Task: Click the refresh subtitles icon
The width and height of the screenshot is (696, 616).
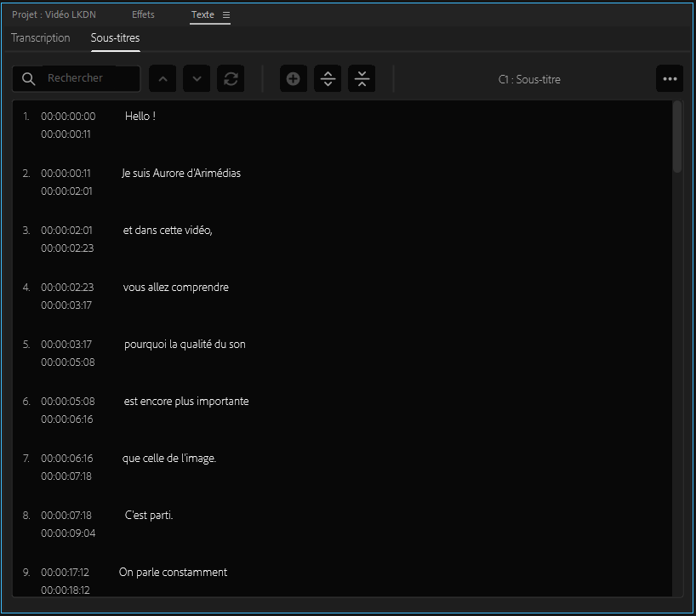Action: (231, 79)
